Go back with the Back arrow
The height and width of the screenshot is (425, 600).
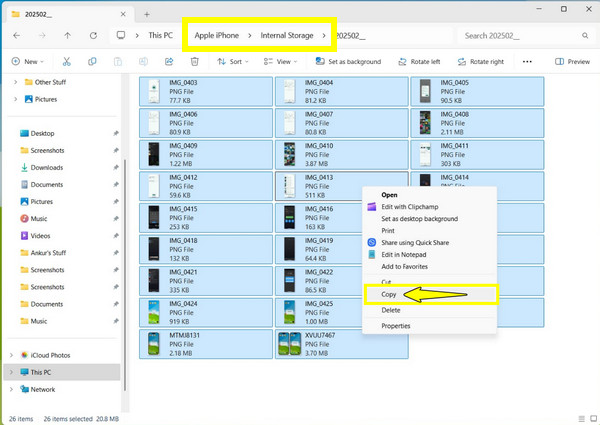[17, 36]
